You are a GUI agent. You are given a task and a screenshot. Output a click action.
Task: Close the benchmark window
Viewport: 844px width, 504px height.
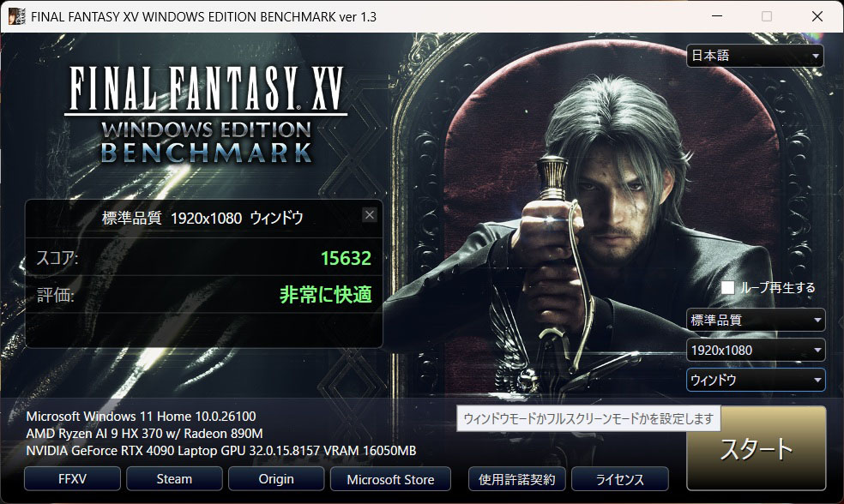coord(817,16)
